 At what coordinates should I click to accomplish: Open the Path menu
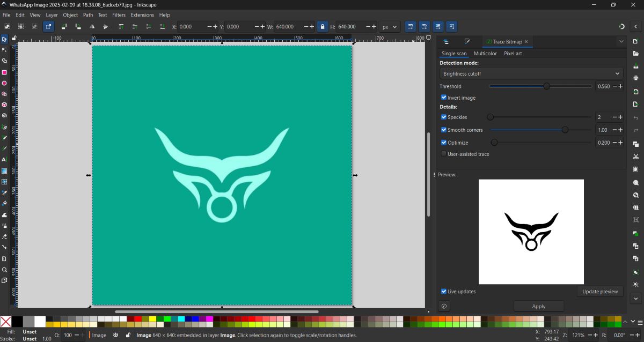[88, 15]
